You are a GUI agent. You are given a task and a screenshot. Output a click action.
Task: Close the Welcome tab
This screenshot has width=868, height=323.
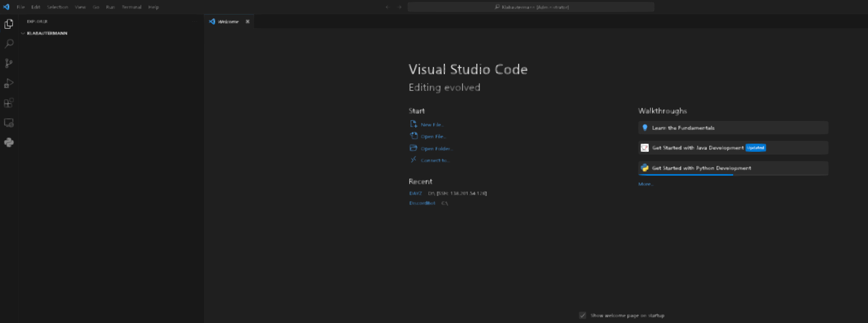pyautogui.click(x=248, y=22)
